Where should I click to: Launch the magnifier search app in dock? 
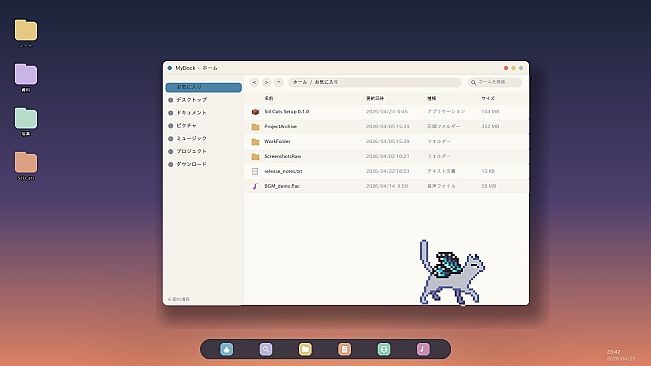click(266, 349)
